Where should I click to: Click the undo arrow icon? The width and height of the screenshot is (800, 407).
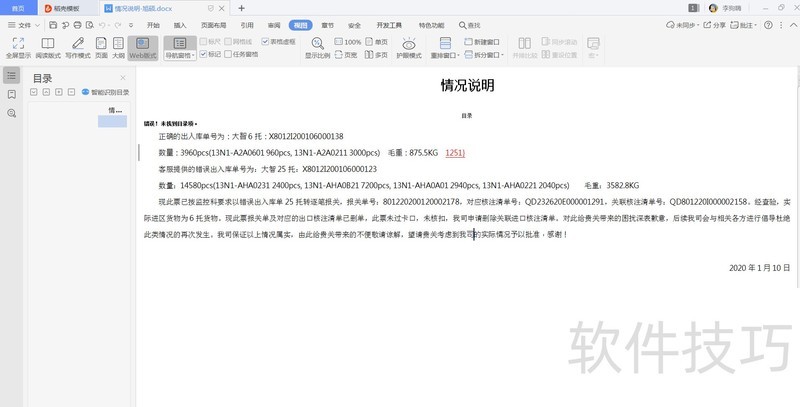point(102,24)
